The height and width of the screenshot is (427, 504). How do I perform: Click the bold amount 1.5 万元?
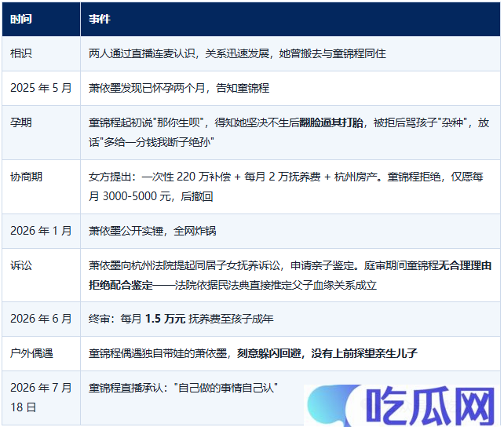pyautogui.click(x=165, y=319)
